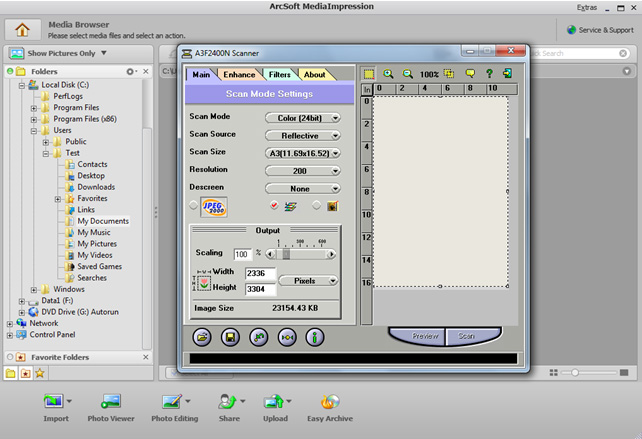Open the Descreen dropdown
This screenshot has width=642, height=439.
(x=303, y=188)
